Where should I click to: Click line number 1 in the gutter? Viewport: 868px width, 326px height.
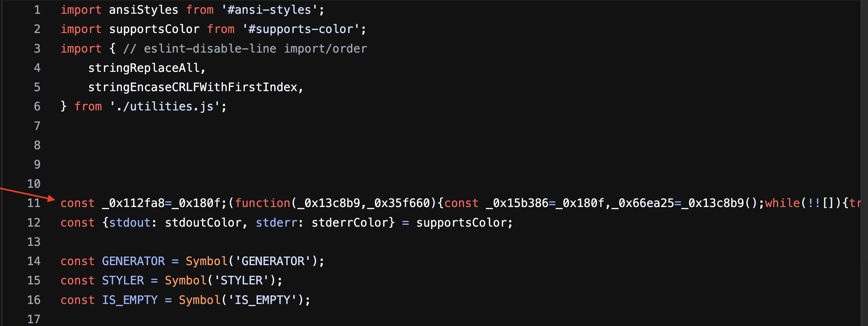[37, 10]
